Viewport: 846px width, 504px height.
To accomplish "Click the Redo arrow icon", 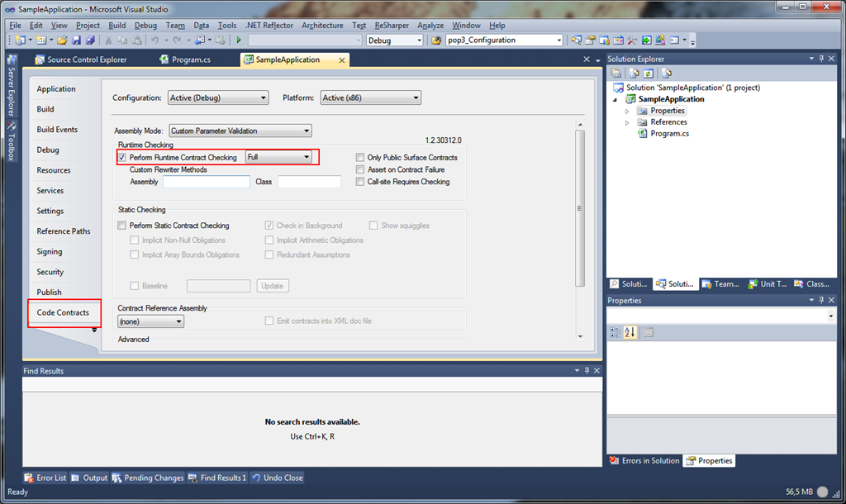I will 177,40.
